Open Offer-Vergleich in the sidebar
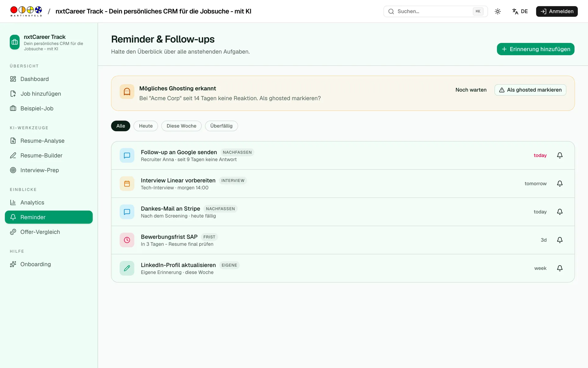 tap(49, 232)
